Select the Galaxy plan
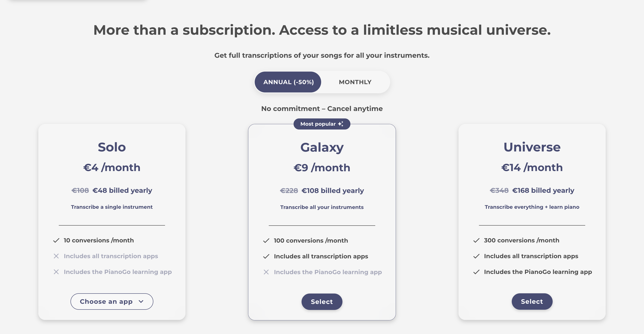Screen dimensions: 644x334 tap(322, 302)
